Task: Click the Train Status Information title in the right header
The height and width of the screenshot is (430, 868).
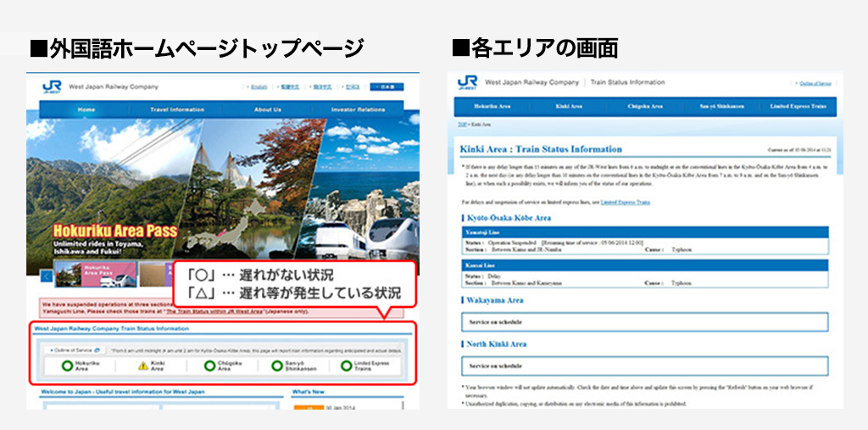Action: point(628,82)
